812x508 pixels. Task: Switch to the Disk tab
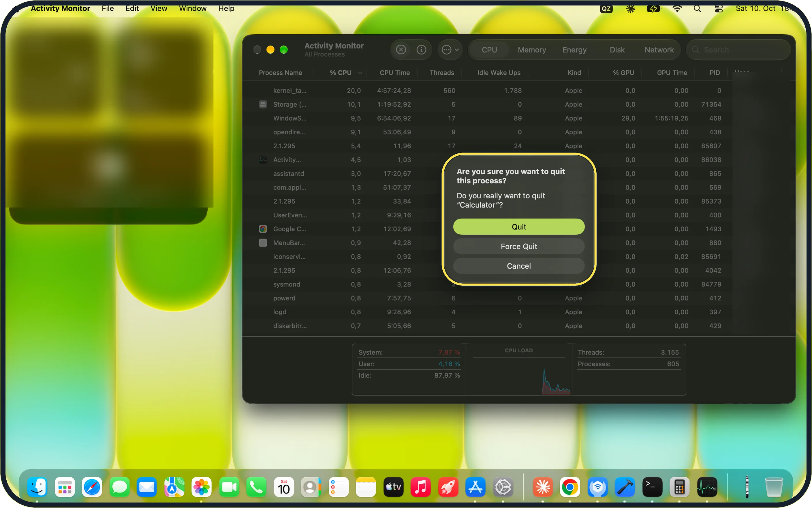pyautogui.click(x=617, y=50)
